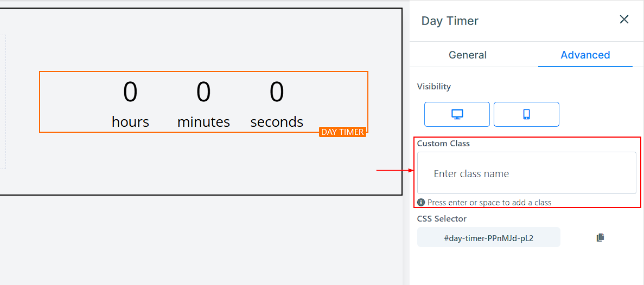This screenshot has width=644, height=285.
Task: Click the info icon below Custom Class
Action: (x=421, y=203)
